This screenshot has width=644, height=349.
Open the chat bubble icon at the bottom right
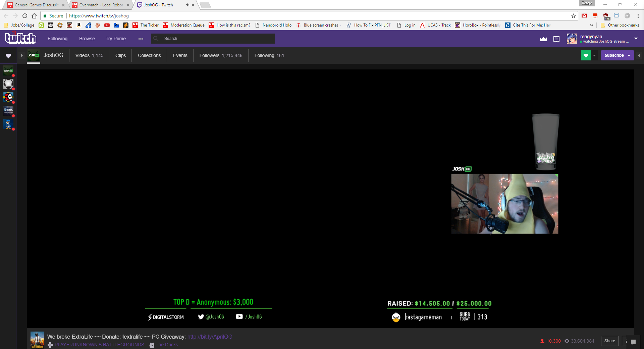point(633,342)
